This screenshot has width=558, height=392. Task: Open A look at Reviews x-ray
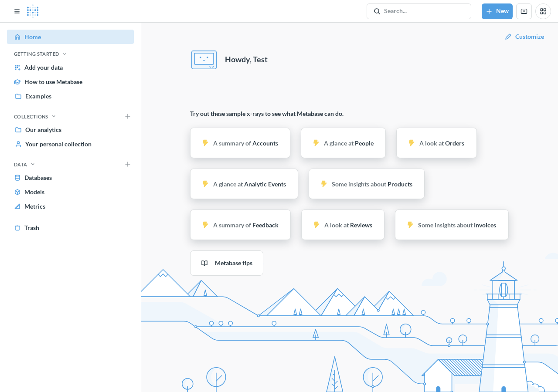tap(343, 225)
